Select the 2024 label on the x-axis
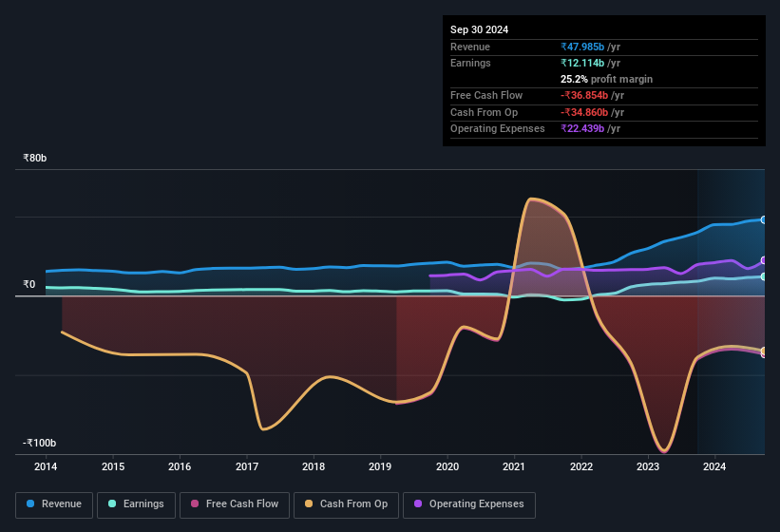This screenshot has width=780, height=532. click(x=714, y=466)
